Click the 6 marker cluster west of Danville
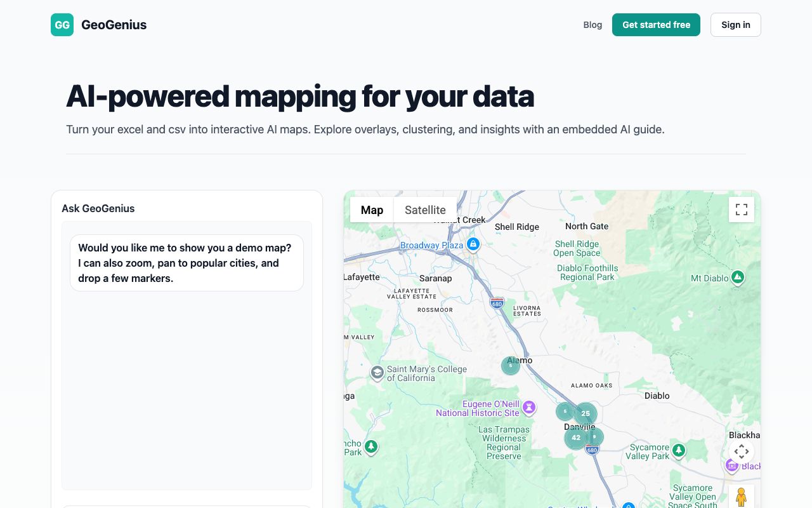Screen dimensions: 812x508 tap(565, 411)
